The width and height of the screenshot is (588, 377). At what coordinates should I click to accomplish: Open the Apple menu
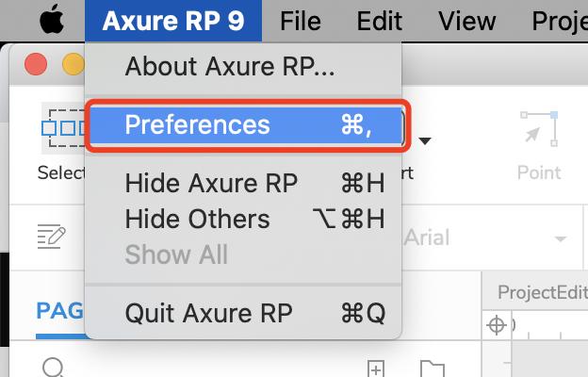click(50, 21)
